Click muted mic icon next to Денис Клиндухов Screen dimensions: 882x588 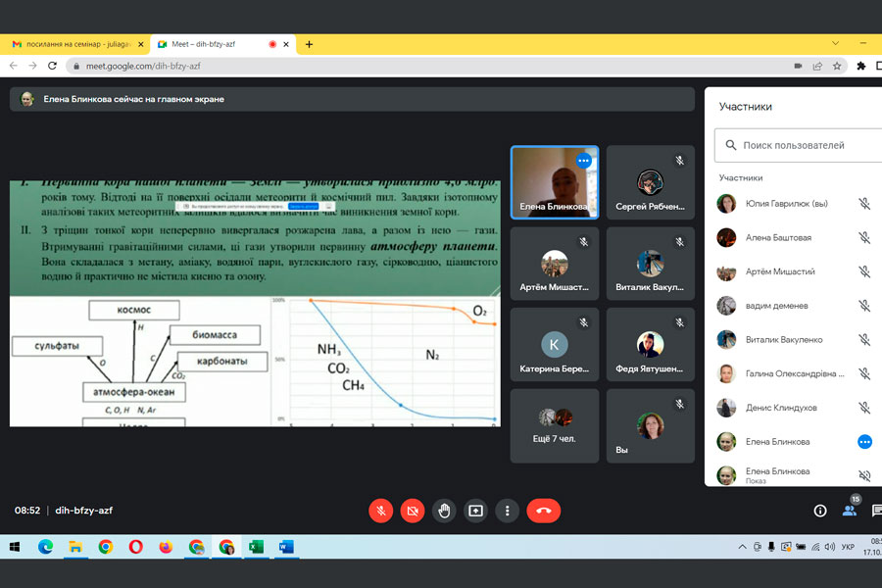pyautogui.click(x=864, y=408)
